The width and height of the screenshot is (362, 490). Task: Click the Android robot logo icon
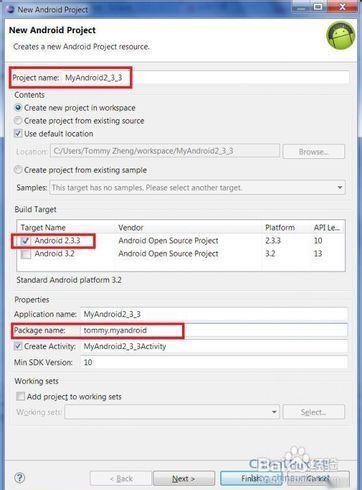click(x=340, y=36)
